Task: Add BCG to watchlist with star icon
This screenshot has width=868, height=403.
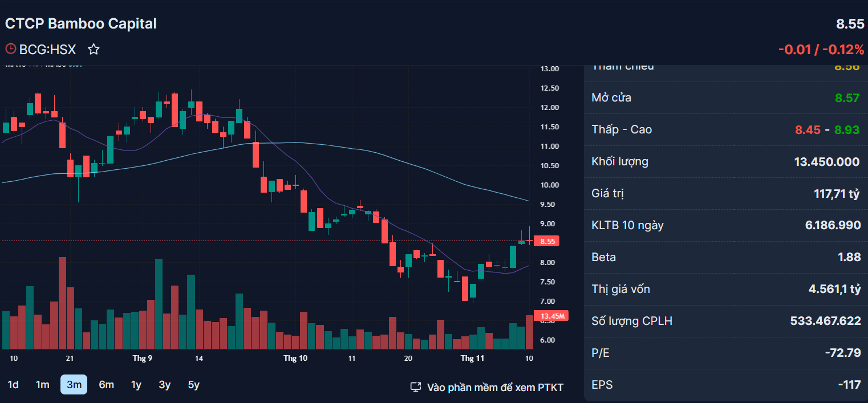Action: click(x=94, y=50)
